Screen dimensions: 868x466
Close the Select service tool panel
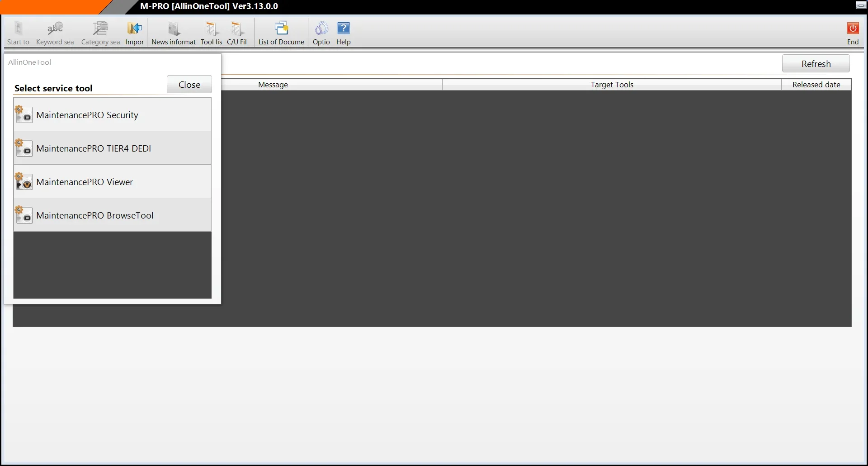click(189, 85)
